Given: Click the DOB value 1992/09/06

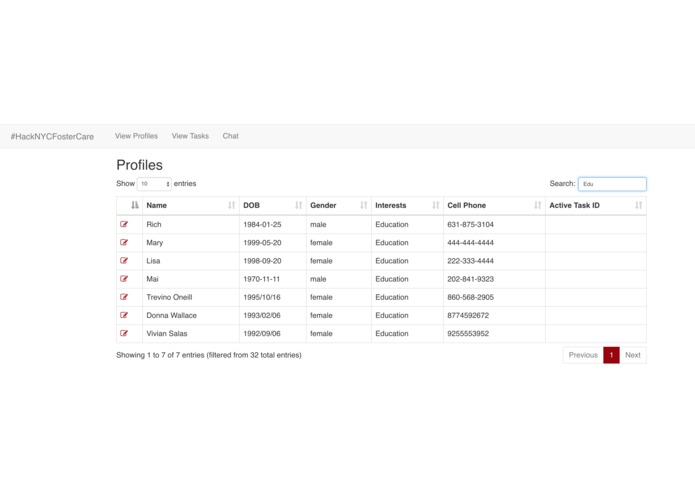Looking at the screenshot, I should click(262, 333).
